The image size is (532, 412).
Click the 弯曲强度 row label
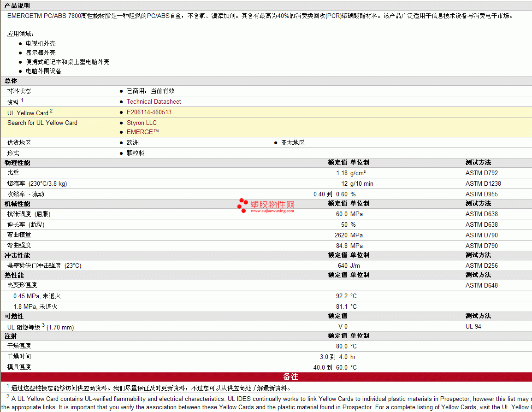point(19,245)
